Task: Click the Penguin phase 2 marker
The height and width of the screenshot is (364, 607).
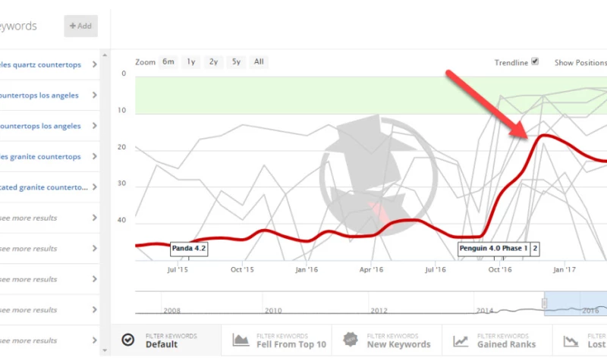Action: click(x=535, y=248)
